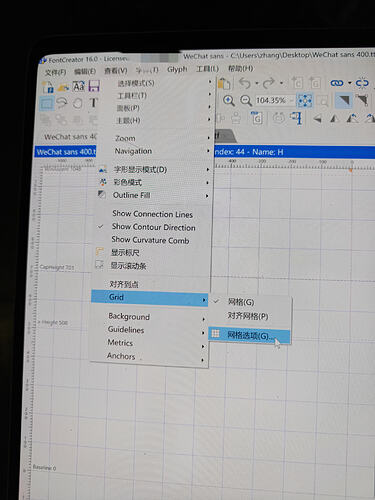The height and width of the screenshot is (500, 375).
Task: Open the 编辑(E) menu
Action: point(85,72)
